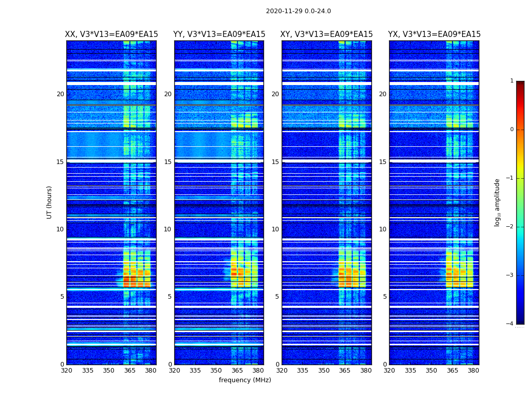Click the date title 2020-11-29 0.0-24.0

pos(298,11)
